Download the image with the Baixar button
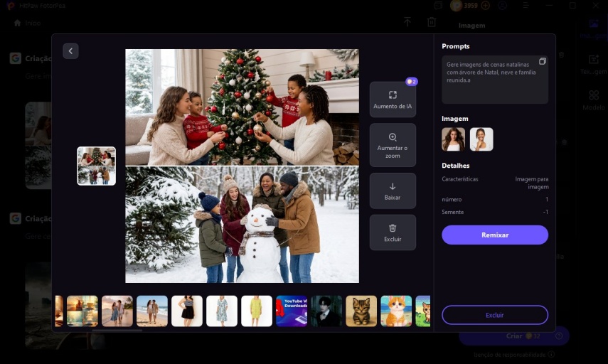The image size is (608, 364). (393, 191)
